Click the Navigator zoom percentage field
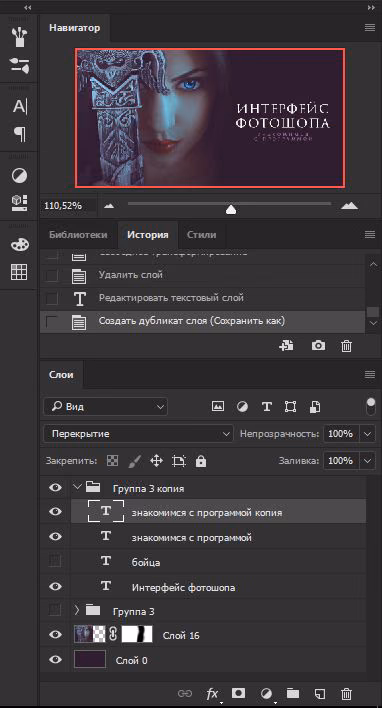Screen dimensions: 382x708 [x=68, y=206]
